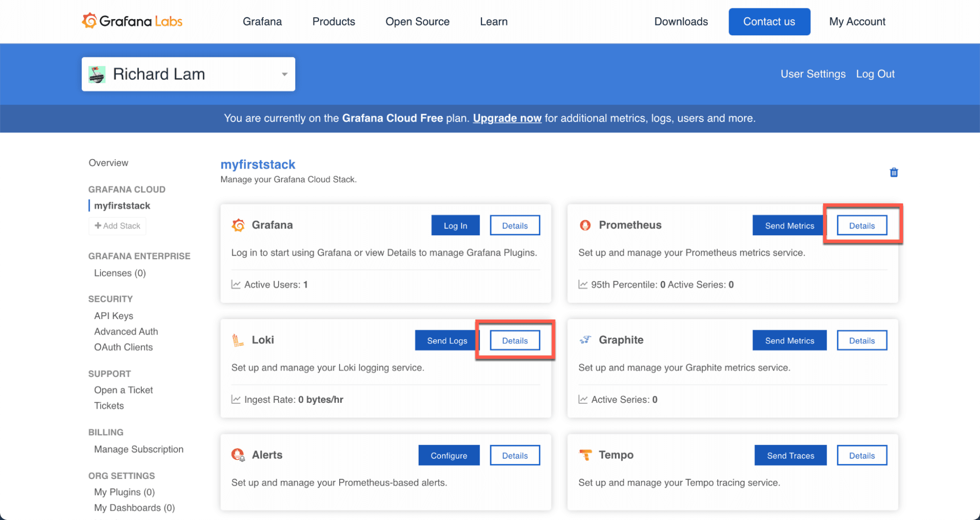
Task: Click the Loki service icon
Action: [238, 340]
